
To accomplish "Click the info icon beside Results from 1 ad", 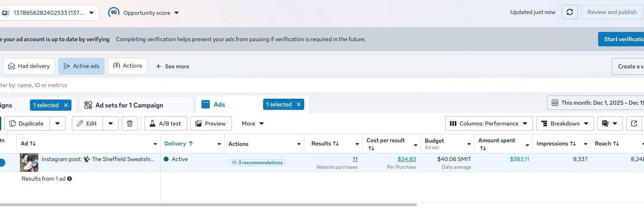I will (69, 179).
